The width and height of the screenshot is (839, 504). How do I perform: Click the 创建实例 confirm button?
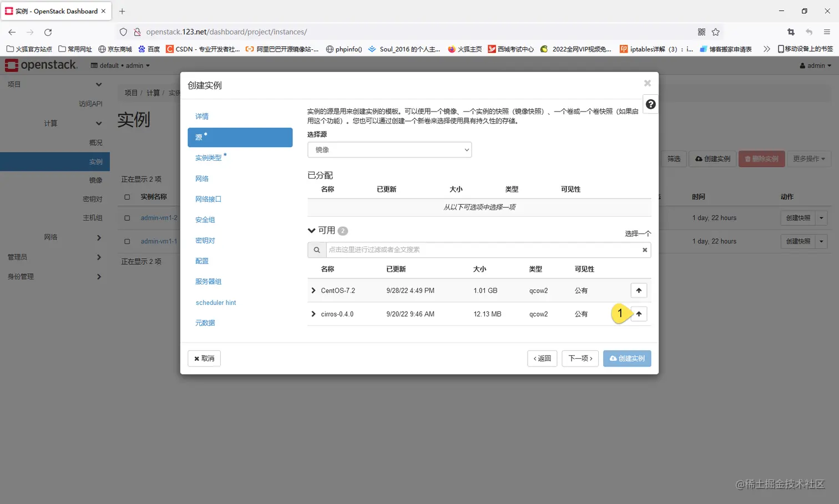(x=626, y=358)
